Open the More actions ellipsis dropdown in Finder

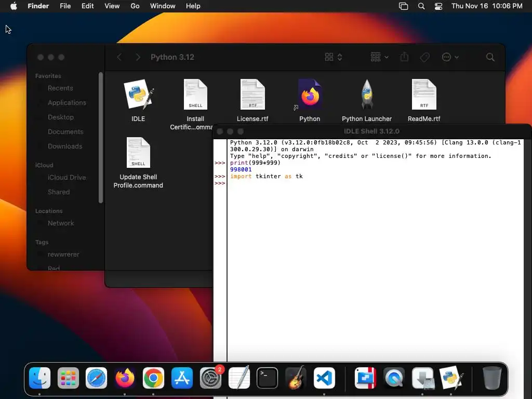450,57
